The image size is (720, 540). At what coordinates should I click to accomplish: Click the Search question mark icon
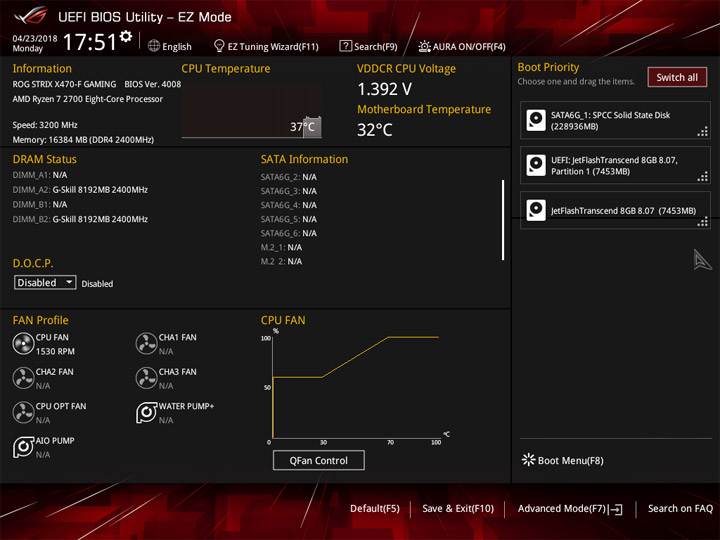(345, 46)
